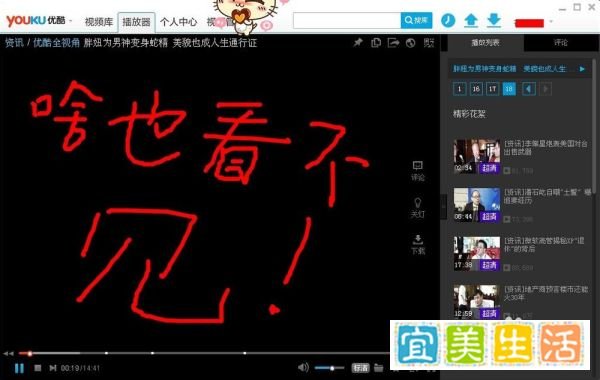
Task: Open the thumbnail of the 06:44 video
Action: pyautogui.click(x=477, y=205)
